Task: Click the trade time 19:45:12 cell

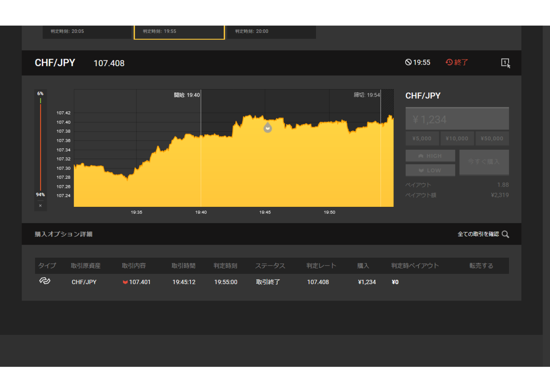Action: click(184, 282)
